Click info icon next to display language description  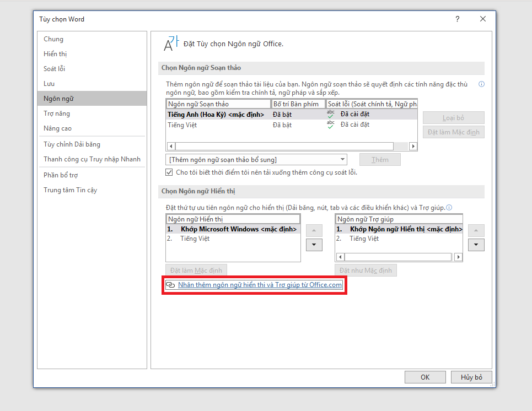(449, 208)
